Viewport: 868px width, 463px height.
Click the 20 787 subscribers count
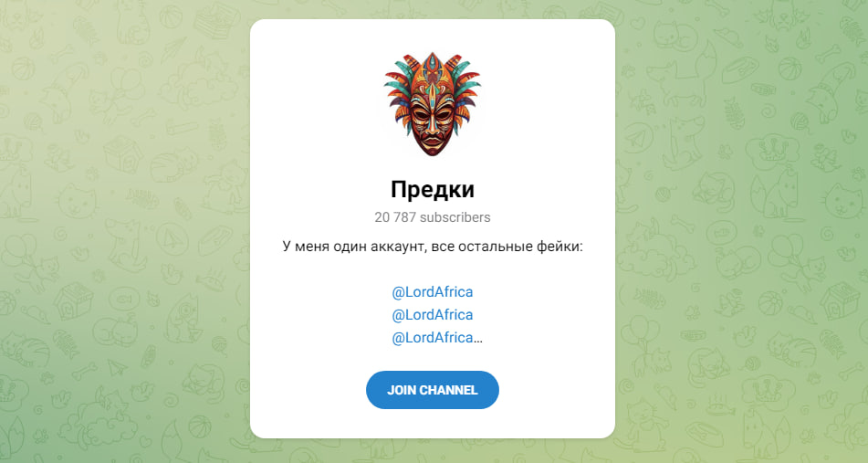(x=433, y=217)
